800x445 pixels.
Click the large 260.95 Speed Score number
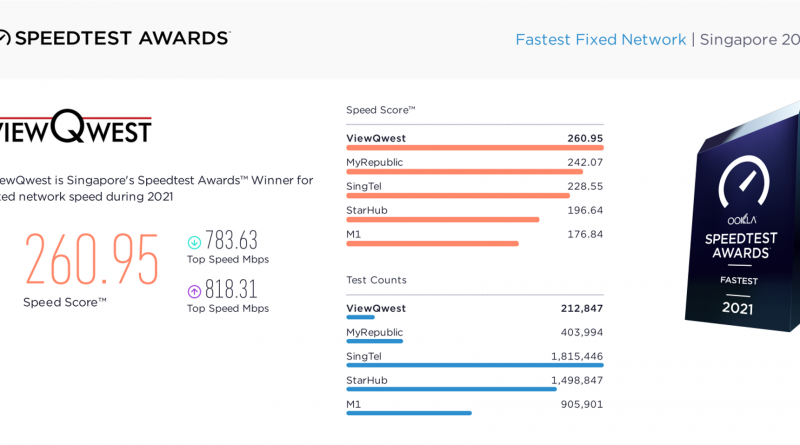pos(92,259)
